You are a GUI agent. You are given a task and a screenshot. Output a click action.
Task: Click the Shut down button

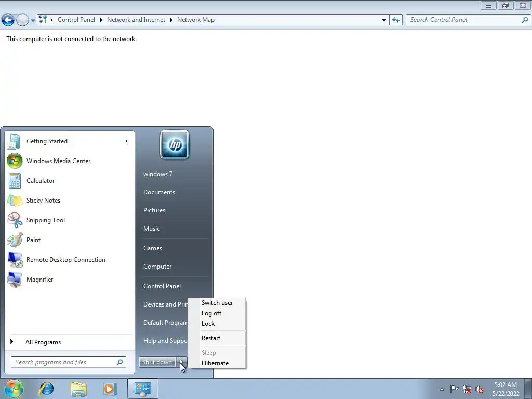157,362
